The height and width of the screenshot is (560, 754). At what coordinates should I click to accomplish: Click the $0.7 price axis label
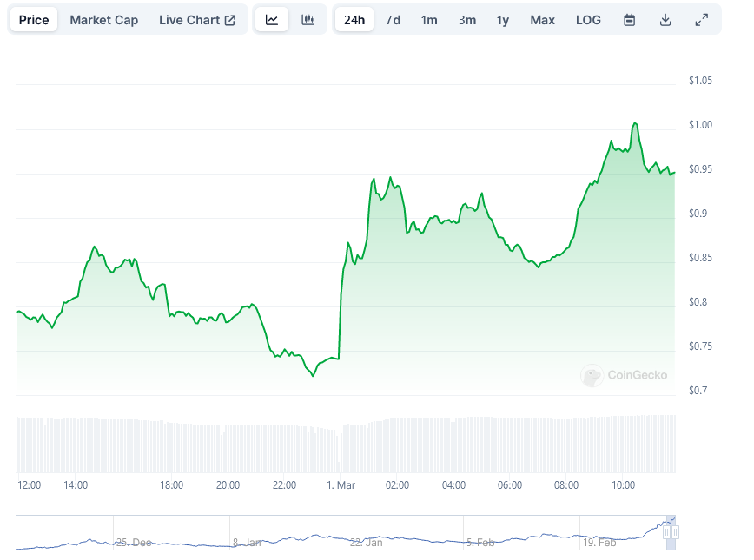coord(698,391)
